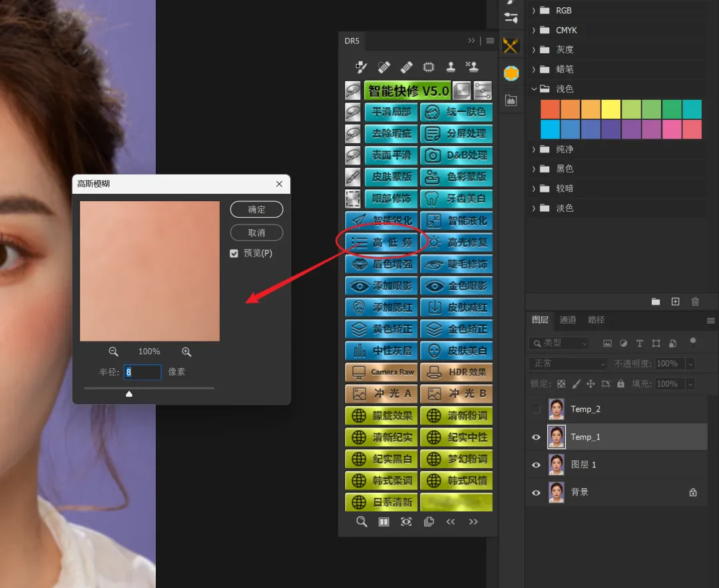The image size is (719, 588).
Task: Open the DR5 panel menu icon
Action: click(x=490, y=41)
